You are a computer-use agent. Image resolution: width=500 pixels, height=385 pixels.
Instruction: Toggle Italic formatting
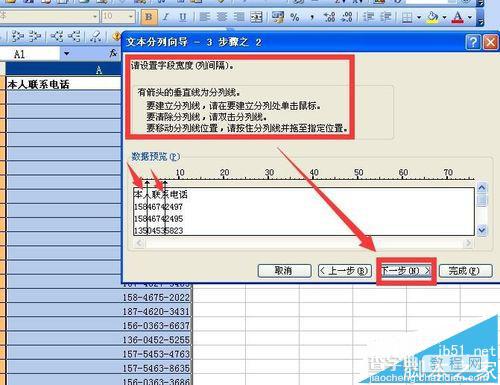tap(166, 17)
